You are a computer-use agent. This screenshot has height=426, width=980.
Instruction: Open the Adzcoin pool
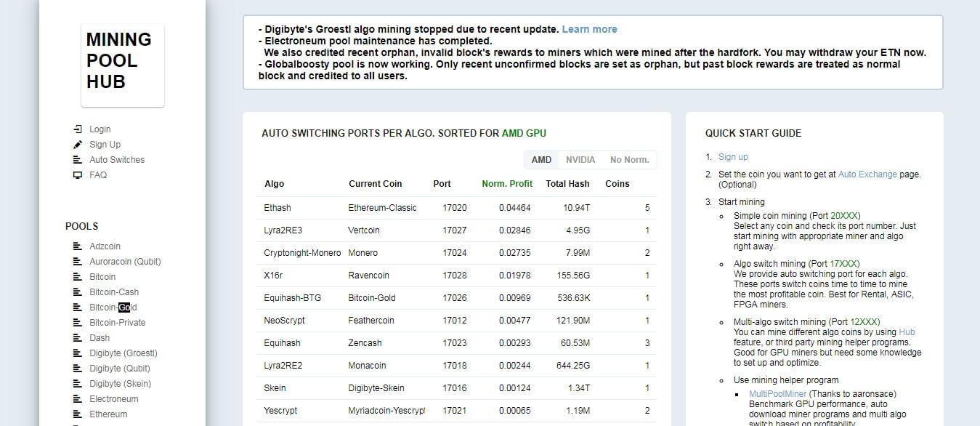[105, 246]
